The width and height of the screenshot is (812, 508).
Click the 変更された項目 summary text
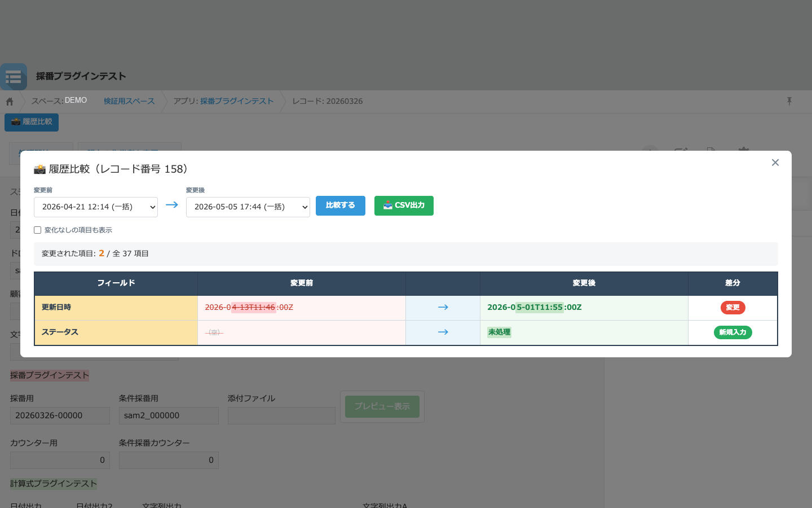click(95, 254)
